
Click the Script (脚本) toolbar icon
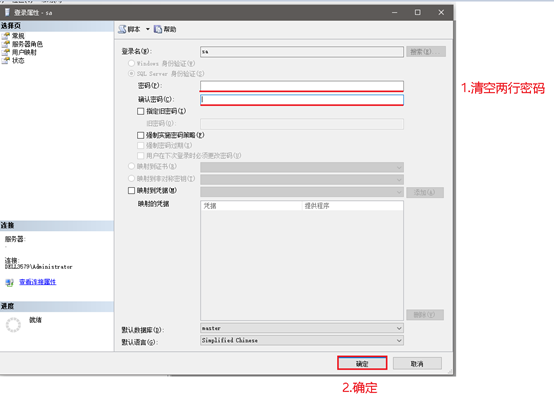122,29
